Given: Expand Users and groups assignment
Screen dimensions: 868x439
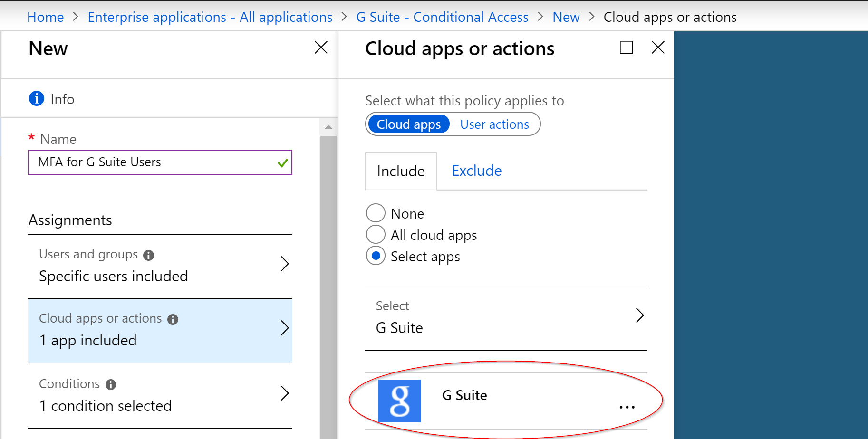Looking at the screenshot, I should pos(284,264).
